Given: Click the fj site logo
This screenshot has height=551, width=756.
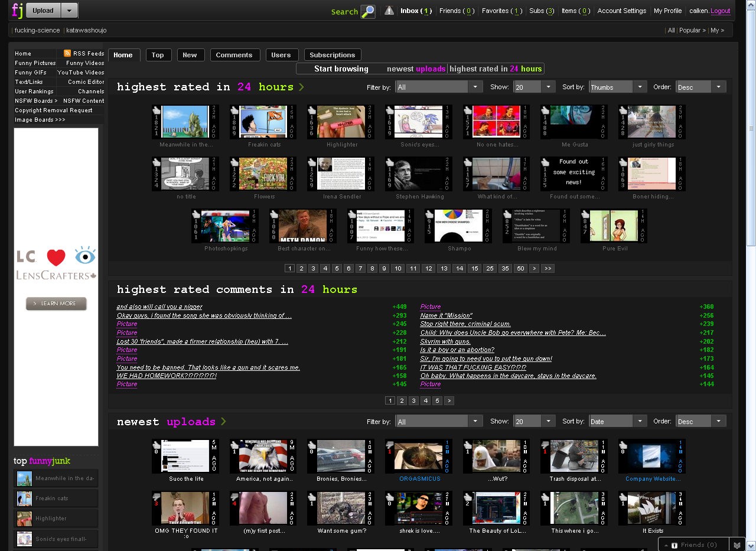Looking at the screenshot, I should click(x=17, y=11).
